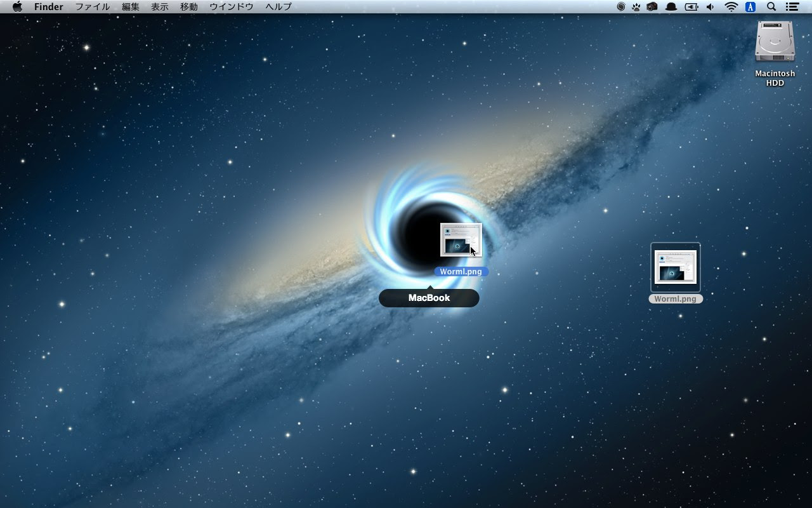The width and height of the screenshot is (812, 508).
Task: Click the MacBook tooltip label
Action: (x=429, y=298)
